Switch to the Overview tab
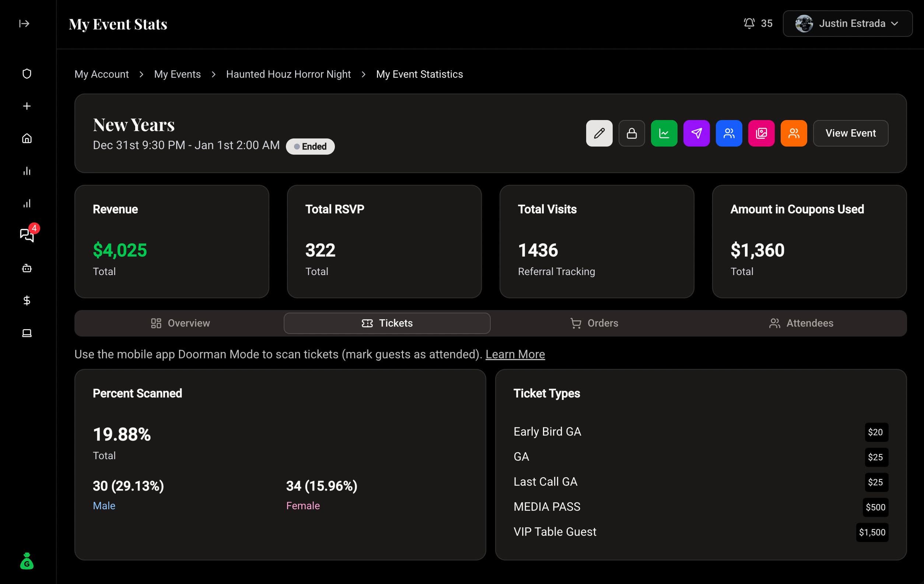924x584 pixels. [180, 323]
